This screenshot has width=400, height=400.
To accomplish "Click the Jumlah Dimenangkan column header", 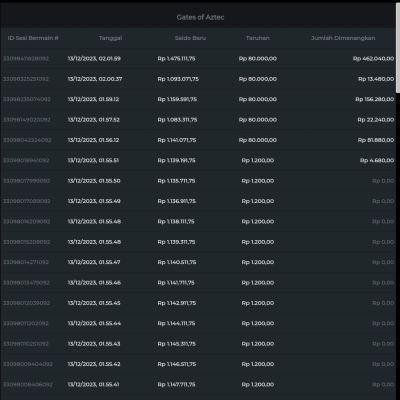I will click(343, 38).
